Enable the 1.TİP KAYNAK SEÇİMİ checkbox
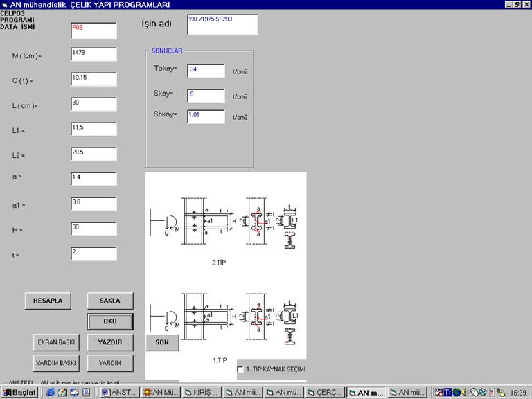The image size is (532, 399). pos(240,369)
